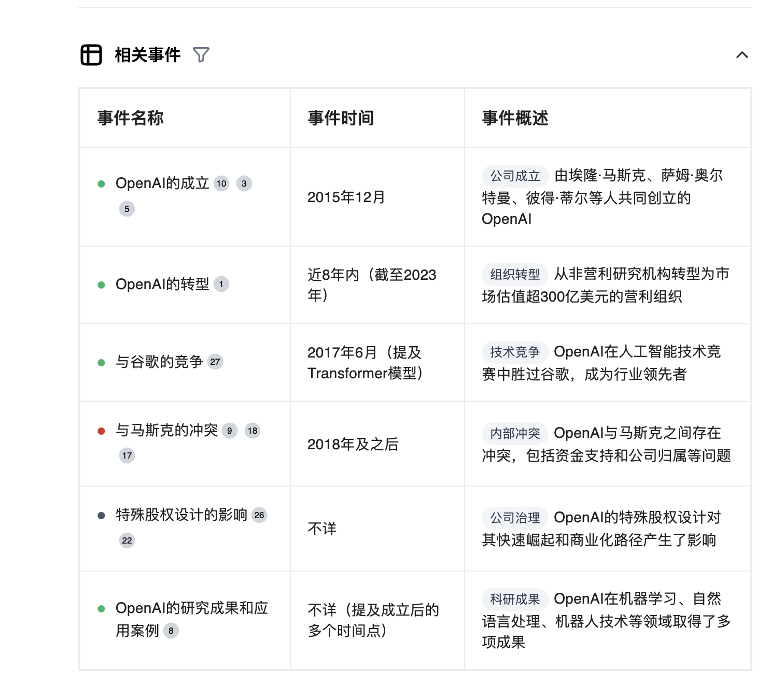Click the 2018年及之后 time cell
The width and height of the screenshot is (784, 685).
(x=353, y=445)
